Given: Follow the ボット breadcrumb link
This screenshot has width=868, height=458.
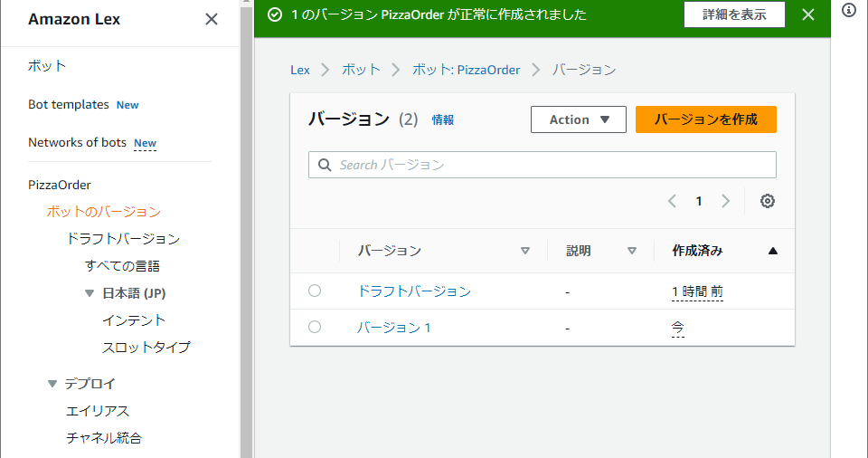Looking at the screenshot, I should [x=361, y=70].
